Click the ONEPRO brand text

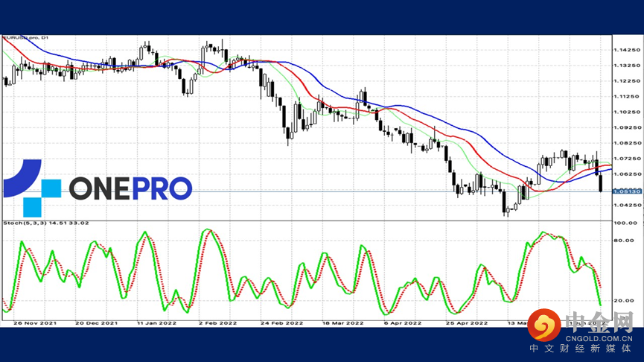pos(130,188)
